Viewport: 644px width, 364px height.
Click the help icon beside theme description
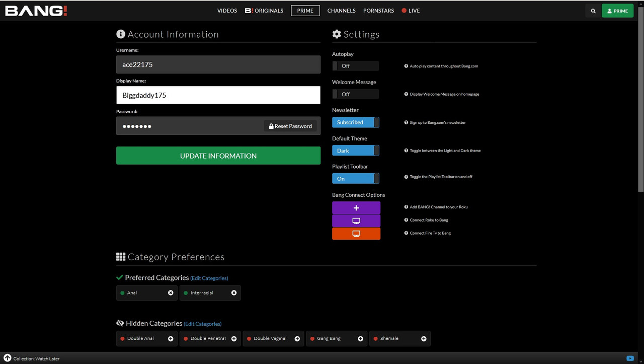(x=406, y=151)
